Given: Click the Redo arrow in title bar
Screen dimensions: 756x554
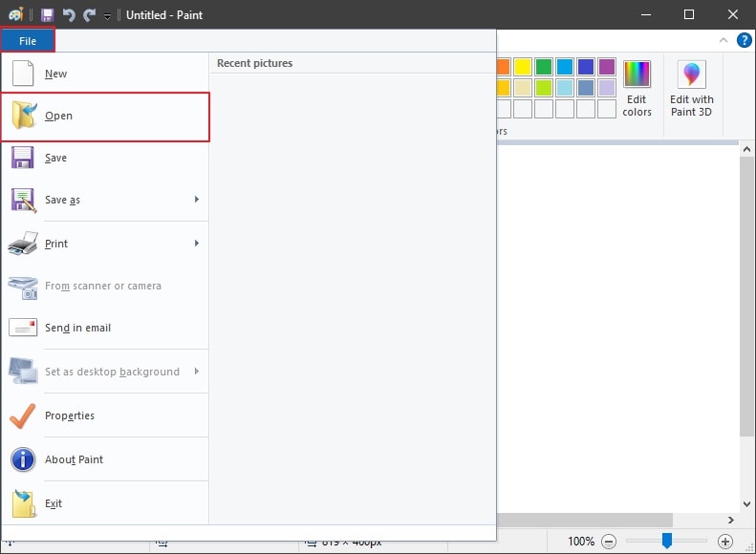Looking at the screenshot, I should click(x=89, y=15).
